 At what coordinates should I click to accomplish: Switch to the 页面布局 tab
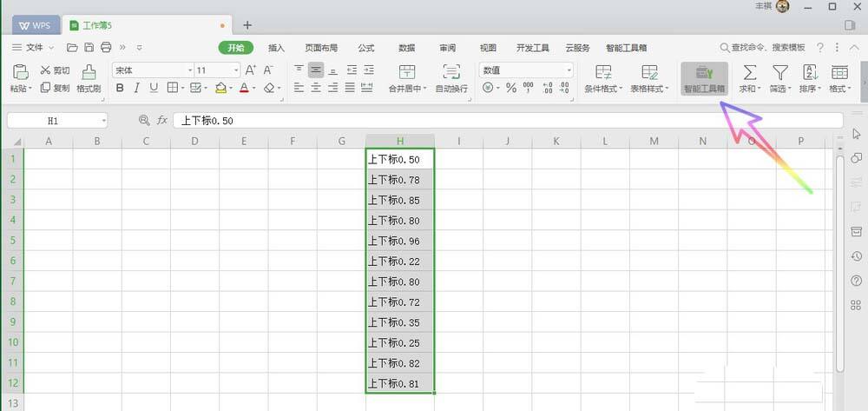coord(321,48)
